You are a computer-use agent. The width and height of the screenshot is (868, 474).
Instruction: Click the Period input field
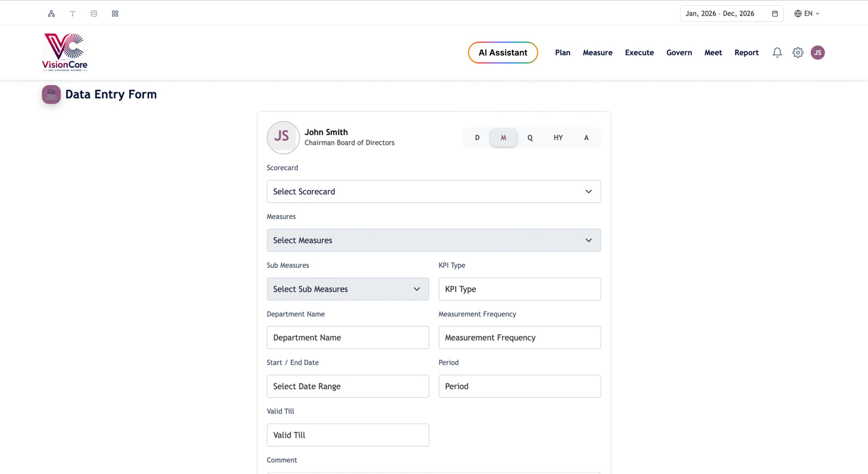point(520,386)
